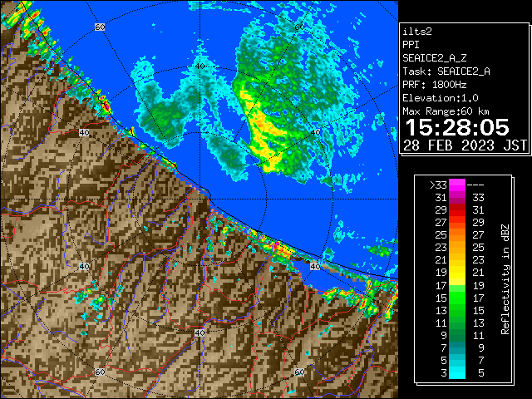This screenshot has height=399, width=532.
Task: Select the ilts2 radar name text
Action: [417, 32]
